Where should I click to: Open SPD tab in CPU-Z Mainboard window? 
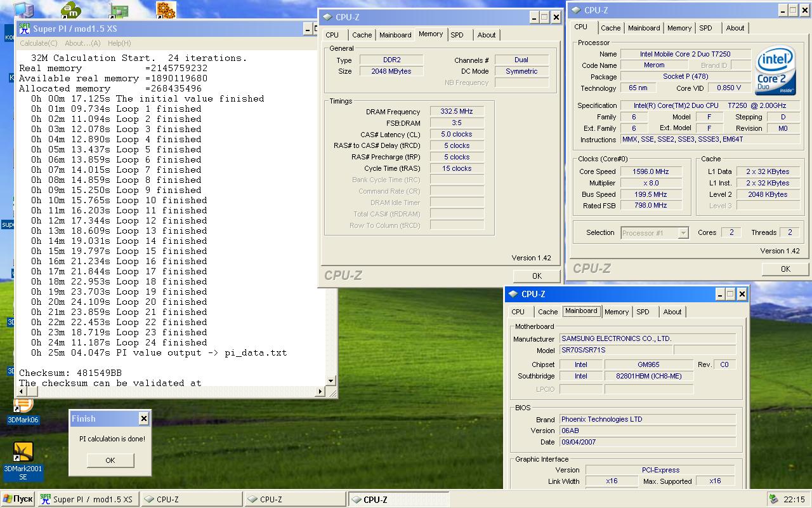tap(643, 312)
